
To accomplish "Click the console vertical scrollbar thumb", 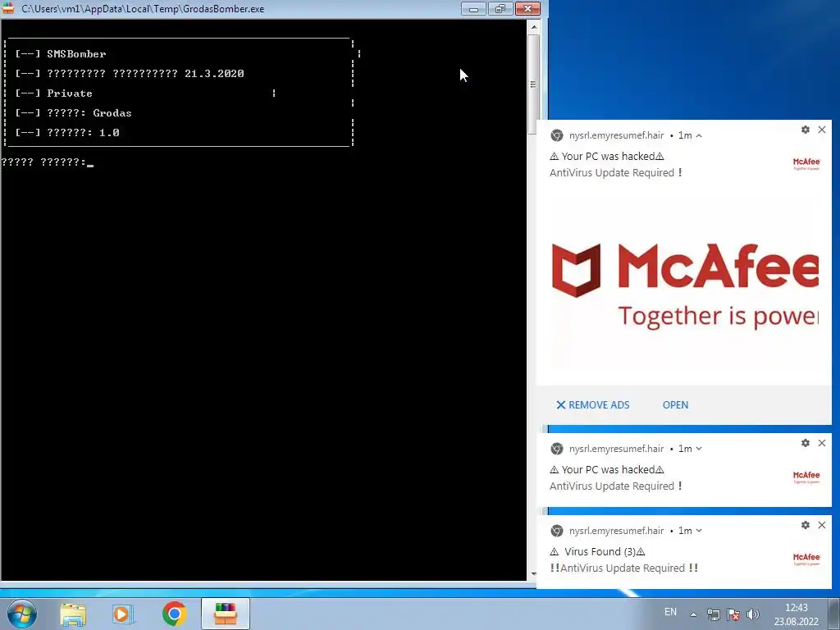I will point(533,84).
